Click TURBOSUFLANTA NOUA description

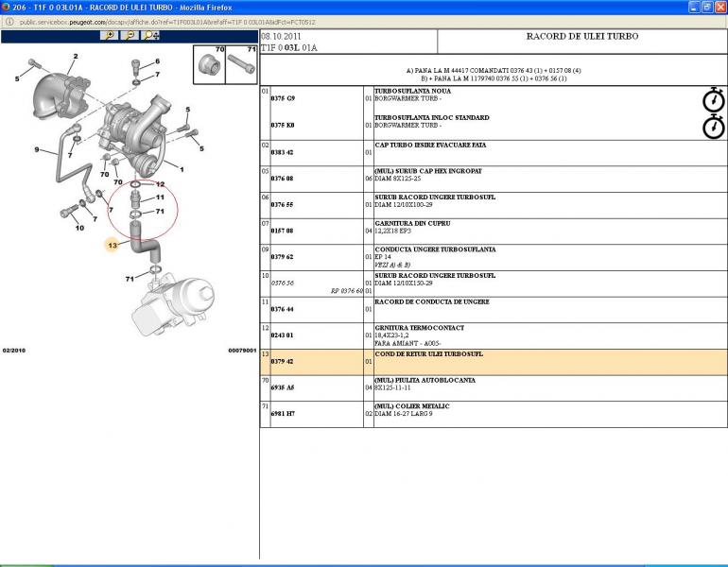click(413, 91)
